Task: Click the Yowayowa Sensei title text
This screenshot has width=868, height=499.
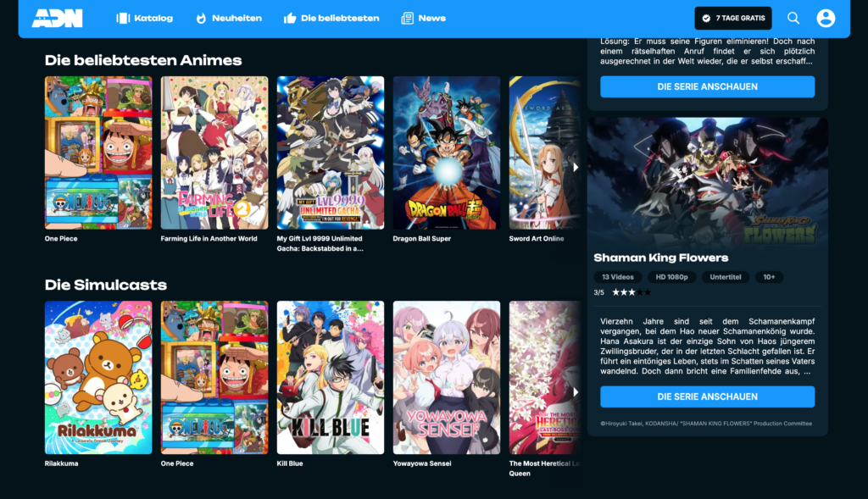Action: [x=422, y=463]
